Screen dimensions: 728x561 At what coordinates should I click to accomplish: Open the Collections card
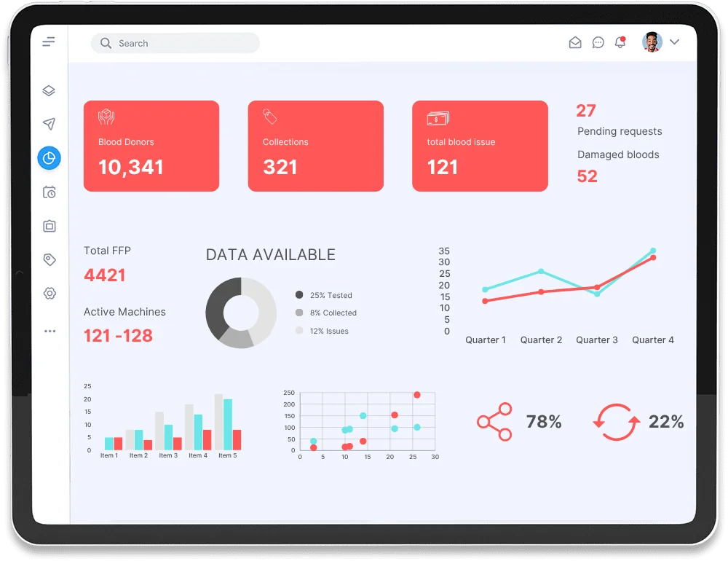pyautogui.click(x=315, y=146)
